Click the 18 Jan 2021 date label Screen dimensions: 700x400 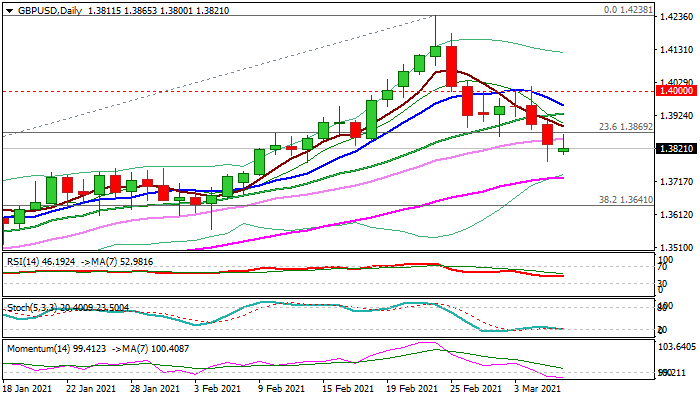coord(26,386)
